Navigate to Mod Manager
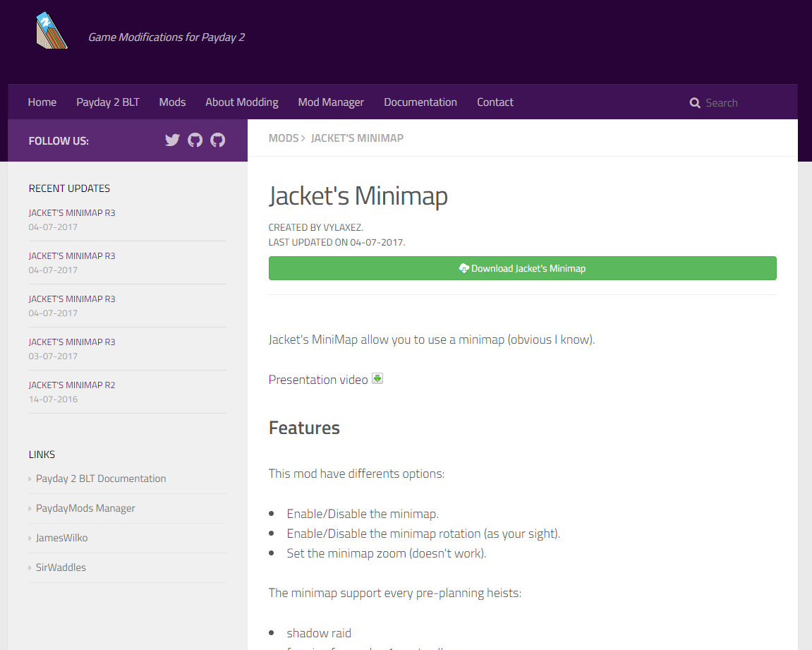The height and width of the screenshot is (650, 812). pos(331,102)
